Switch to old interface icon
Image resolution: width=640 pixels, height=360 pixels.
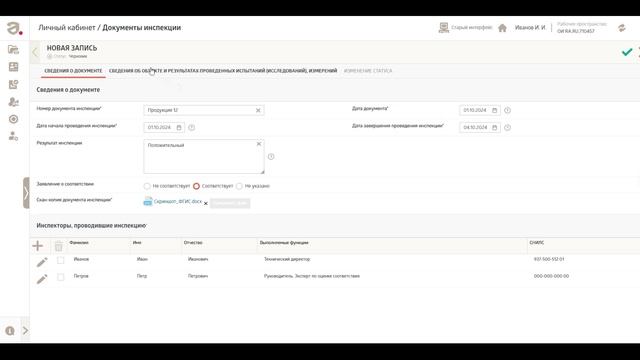[x=444, y=27]
